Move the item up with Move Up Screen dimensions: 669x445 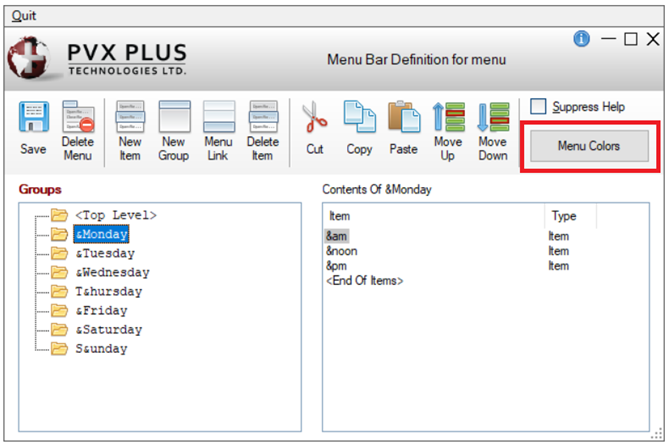(448, 119)
